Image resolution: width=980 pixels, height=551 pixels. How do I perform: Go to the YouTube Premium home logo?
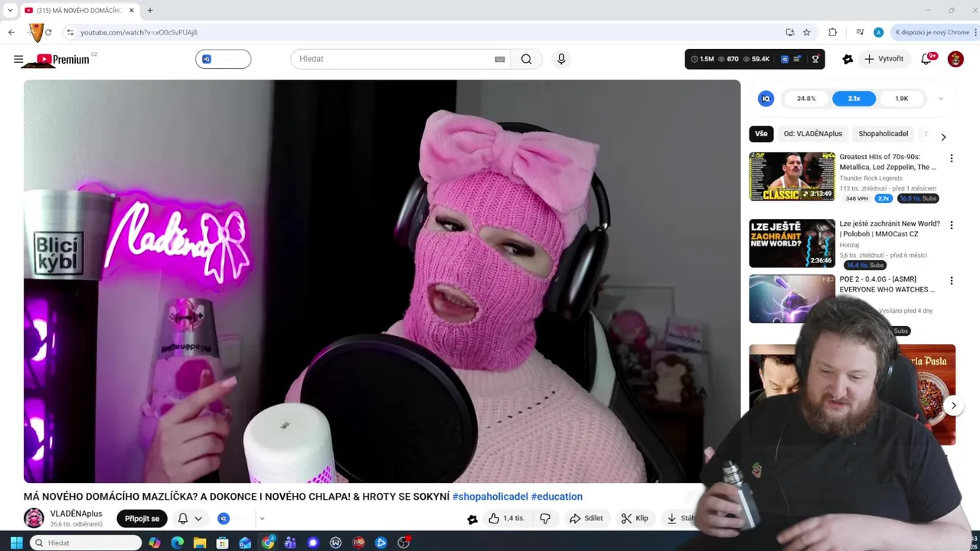click(63, 59)
